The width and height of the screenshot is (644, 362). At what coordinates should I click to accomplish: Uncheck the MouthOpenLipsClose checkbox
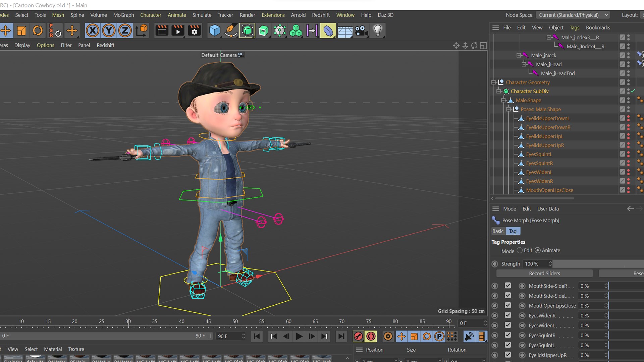[508, 305]
